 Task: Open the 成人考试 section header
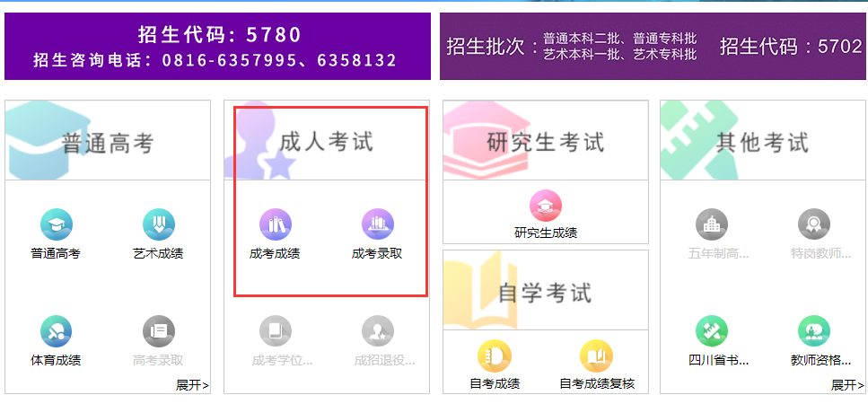(327, 141)
